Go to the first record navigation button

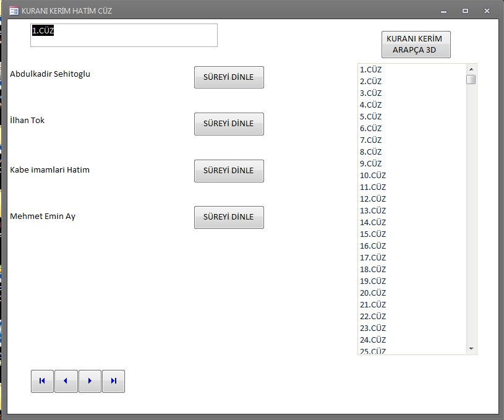42,381
